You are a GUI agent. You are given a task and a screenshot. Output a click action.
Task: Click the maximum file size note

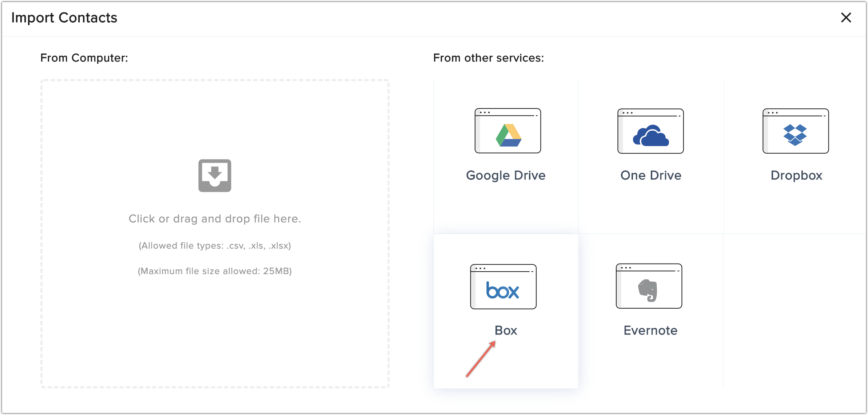click(215, 271)
